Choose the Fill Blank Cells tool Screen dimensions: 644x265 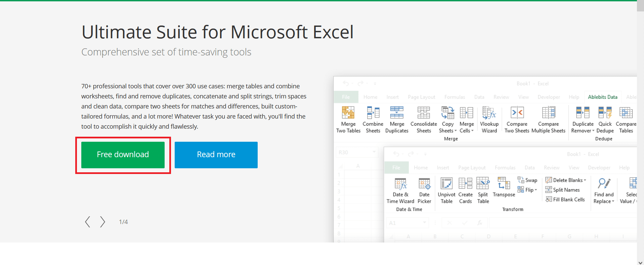click(x=565, y=200)
